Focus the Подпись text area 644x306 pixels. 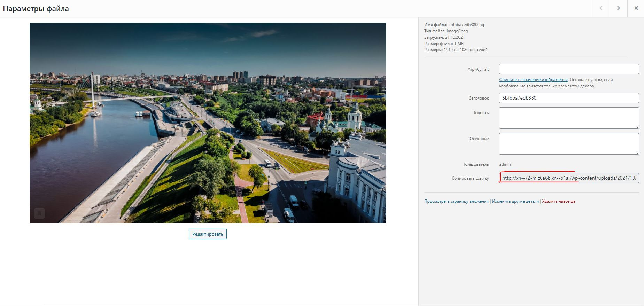(x=569, y=118)
